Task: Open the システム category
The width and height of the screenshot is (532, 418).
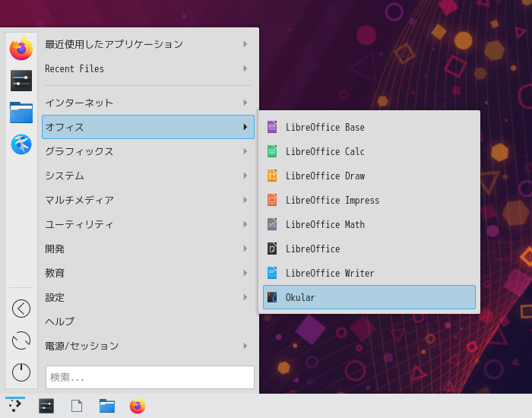Action: pyautogui.click(x=148, y=176)
